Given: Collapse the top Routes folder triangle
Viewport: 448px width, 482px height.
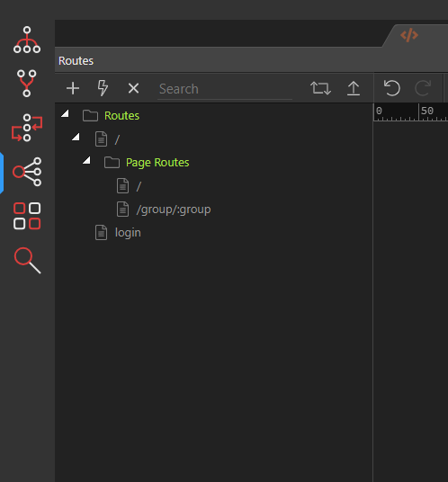Looking at the screenshot, I should point(65,113).
